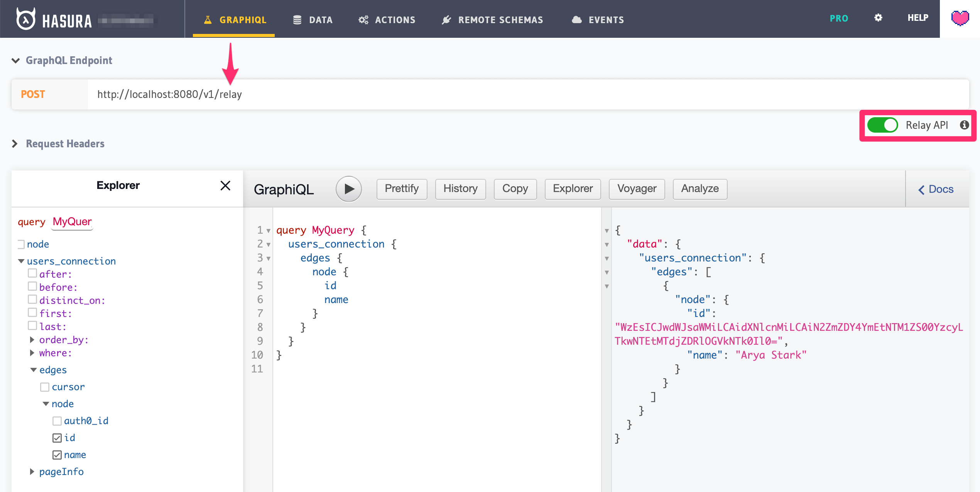This screenshot has height=492, width=980.
Task: Expand the Request Headers section
Action: 15,143
